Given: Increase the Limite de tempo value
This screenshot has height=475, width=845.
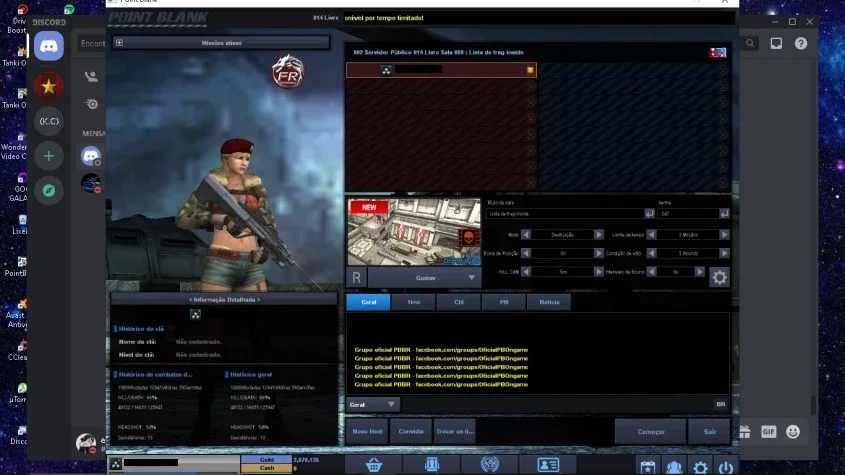Looking at the screenshot, I should tap(724, 235).
